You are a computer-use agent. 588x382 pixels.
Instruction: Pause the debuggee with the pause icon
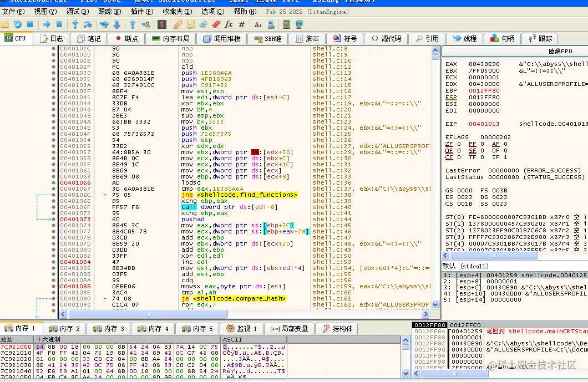[x=59, y=24]
